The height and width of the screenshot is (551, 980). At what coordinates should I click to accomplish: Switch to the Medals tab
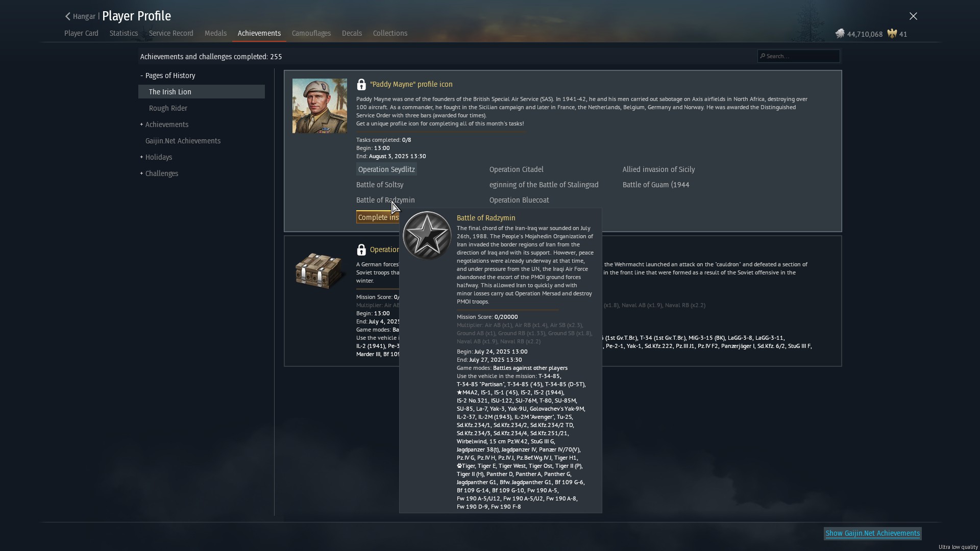coord(215,33)
